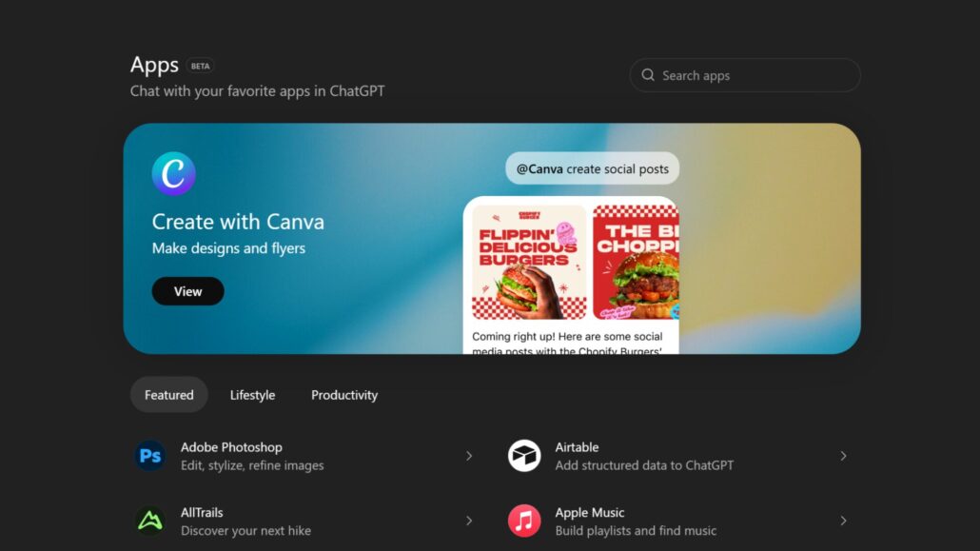Expand the Apple Music row chevron
This screenshot has height=551, width=980.
click(x=843, y=521)
